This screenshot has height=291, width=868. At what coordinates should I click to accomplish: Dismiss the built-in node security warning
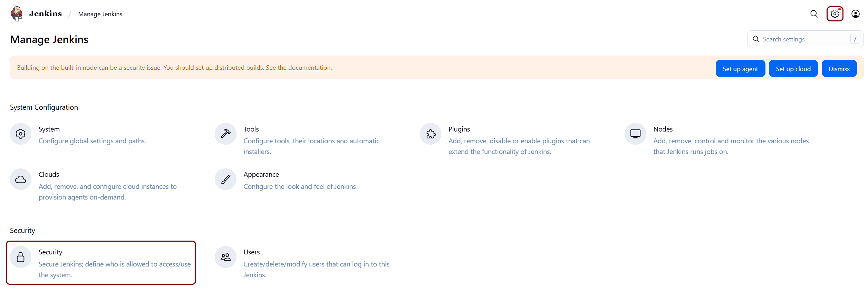pyautogui.click(x=839, y=69)
